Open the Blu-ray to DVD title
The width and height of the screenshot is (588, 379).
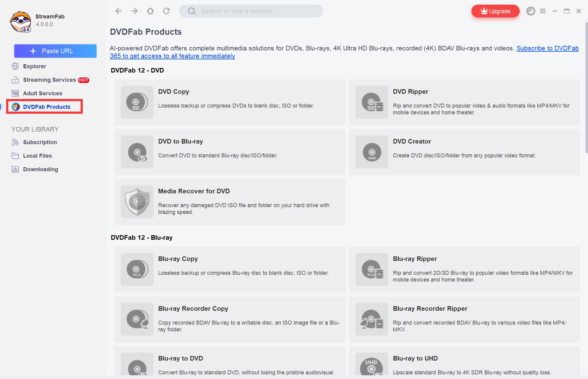pos(181,358)
